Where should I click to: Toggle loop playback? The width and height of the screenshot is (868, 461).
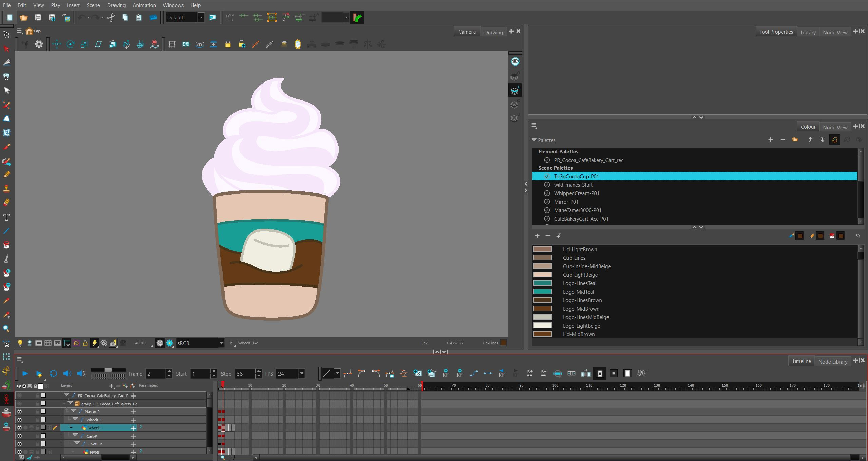point(53,374)
